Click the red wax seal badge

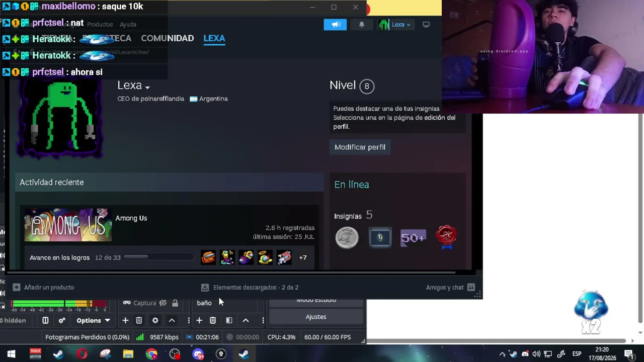click(446, 237)
